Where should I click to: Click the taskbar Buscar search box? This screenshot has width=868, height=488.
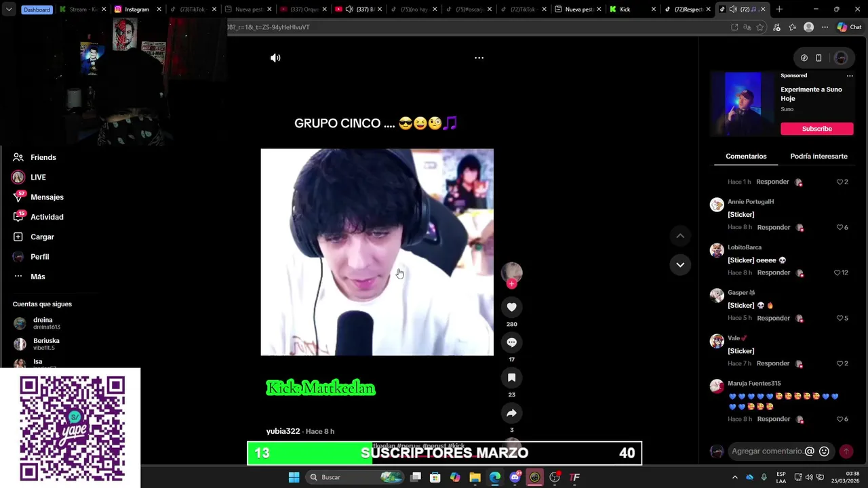coord(355,477)
